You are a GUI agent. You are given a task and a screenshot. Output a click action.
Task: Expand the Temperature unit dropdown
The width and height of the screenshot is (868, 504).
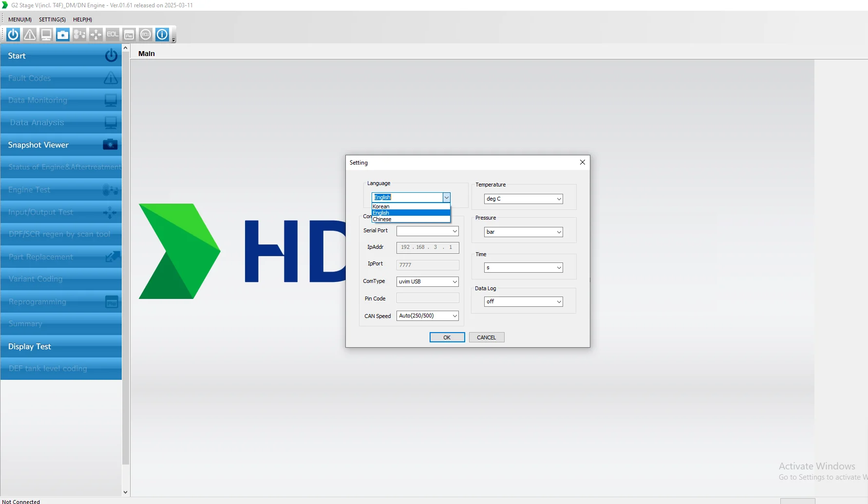559,199
